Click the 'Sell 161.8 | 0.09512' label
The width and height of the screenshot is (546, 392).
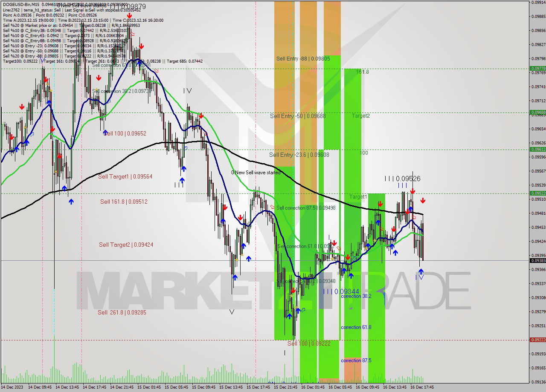point(124,202)
